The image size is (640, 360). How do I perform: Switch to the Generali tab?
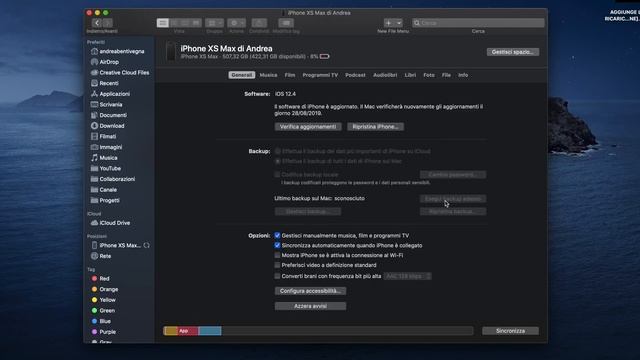point(242,75)
